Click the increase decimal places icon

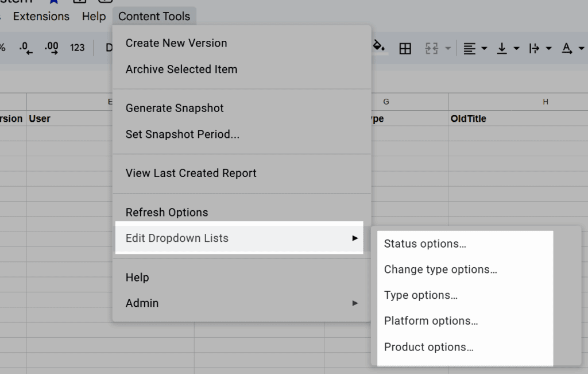coord(51,48)
